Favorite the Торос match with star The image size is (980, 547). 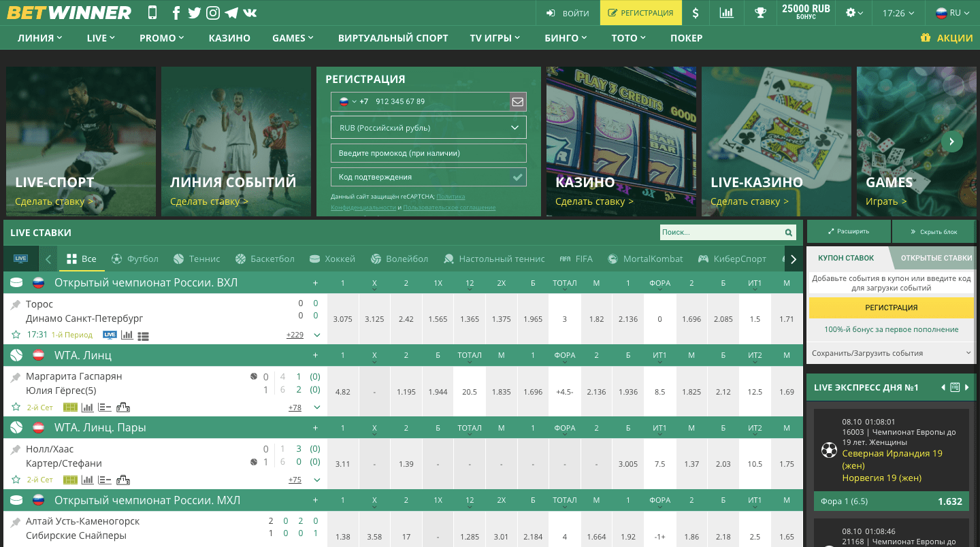click(x=16, y=335)
